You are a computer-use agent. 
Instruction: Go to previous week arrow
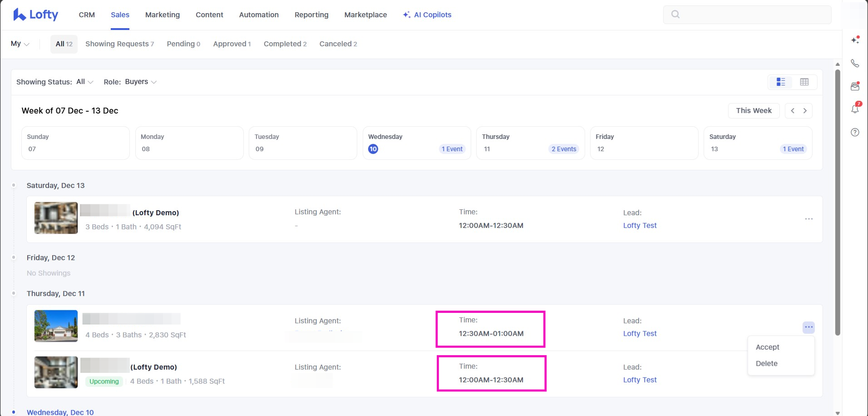pyautogui.click(x=793, y=111)
